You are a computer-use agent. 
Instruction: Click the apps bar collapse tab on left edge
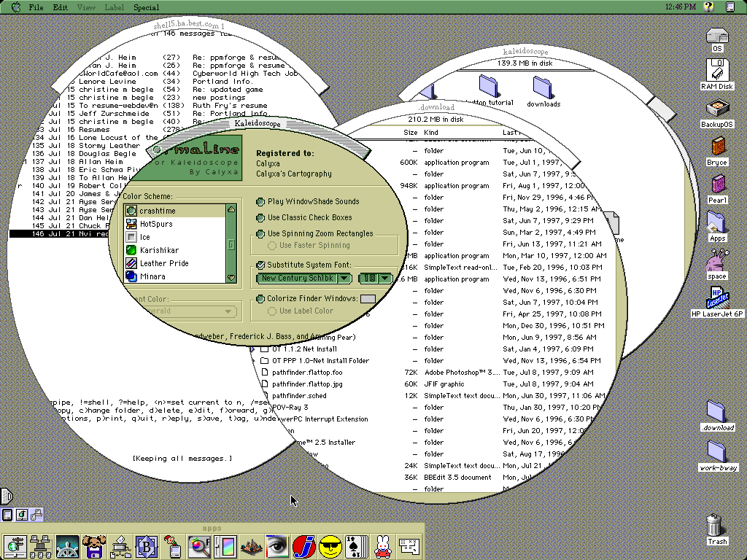point(6,496)
